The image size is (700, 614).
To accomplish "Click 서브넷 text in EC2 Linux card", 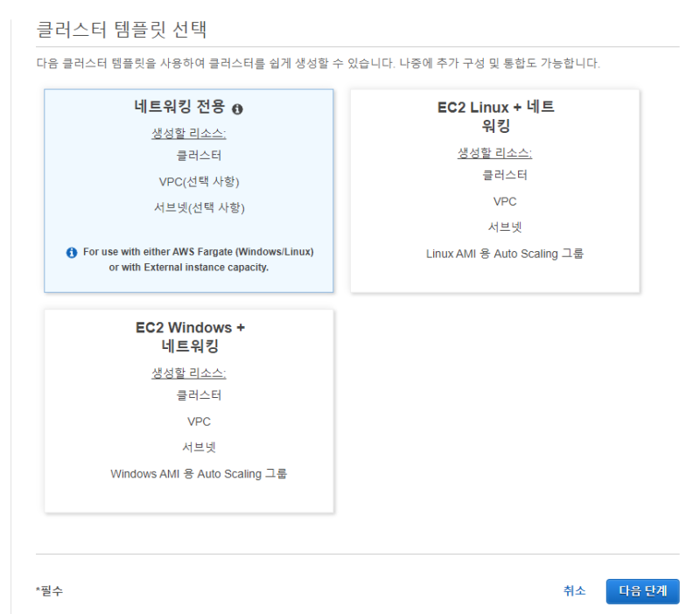I will pyautogui.click(x=505, y=227).
